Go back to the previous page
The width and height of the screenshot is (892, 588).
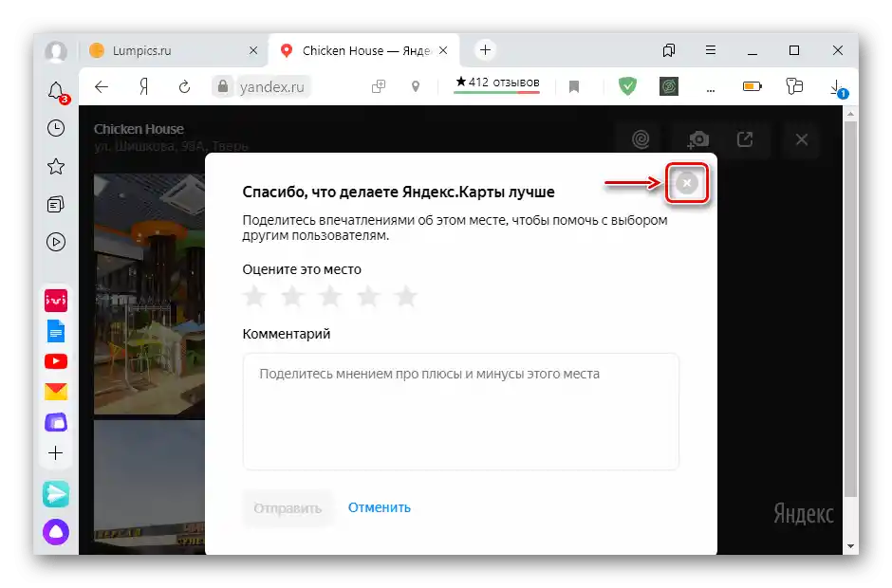point(102,86)
